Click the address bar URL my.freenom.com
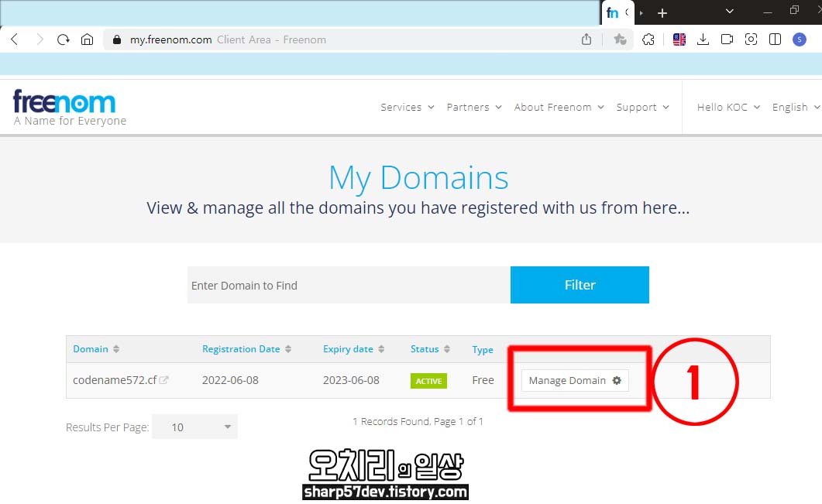Image resolution: width=822 pixels, height=504 pixels. (x=171, y=39)
